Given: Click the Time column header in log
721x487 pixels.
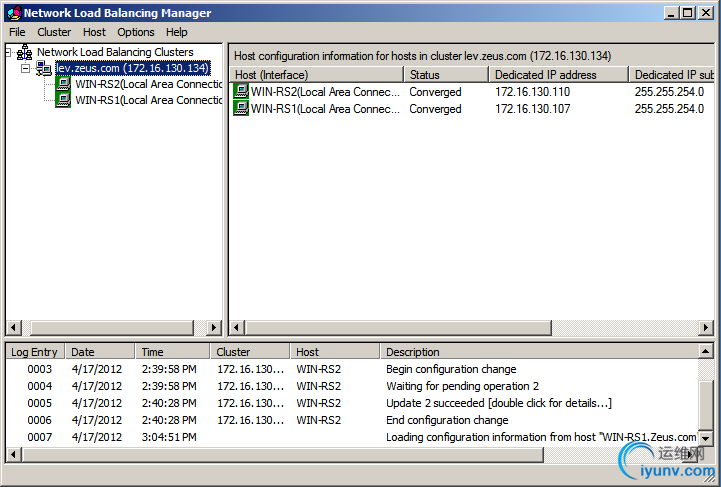Looking at the screenshot, I should [172, 352].
